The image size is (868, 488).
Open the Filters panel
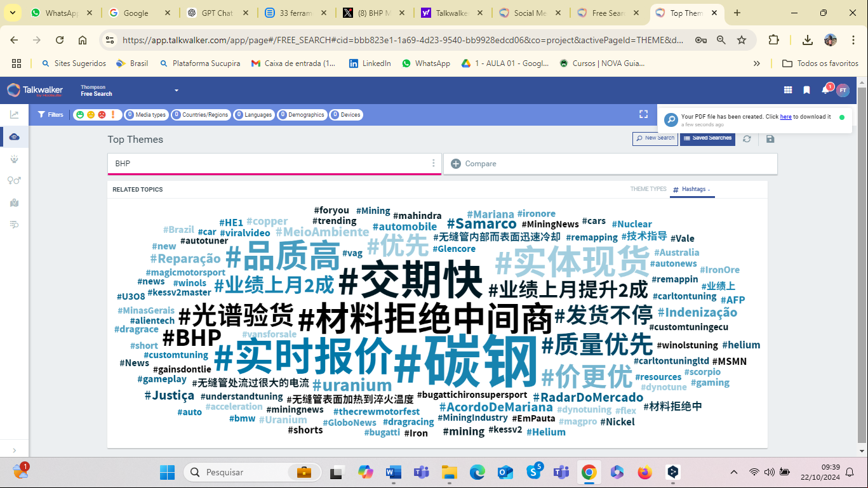(x=51, y=115)
